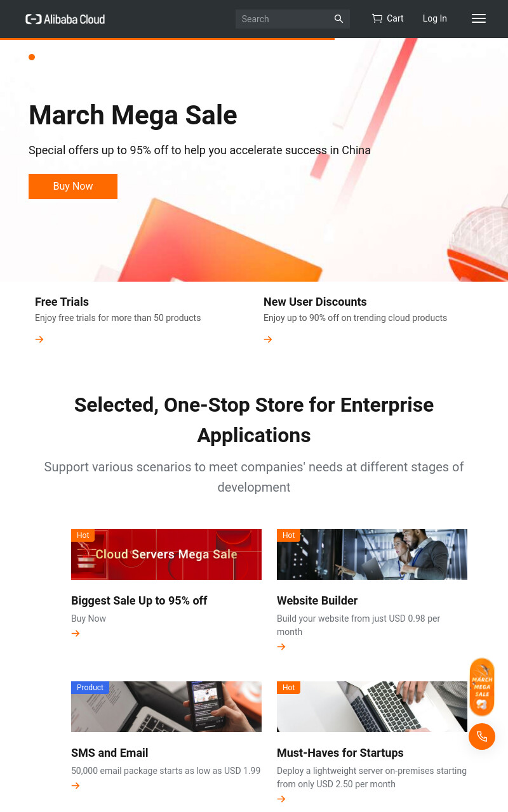This screenshot has width=508, height=812.
Task: Open the hamburger menu
Action: pos(479,19)
